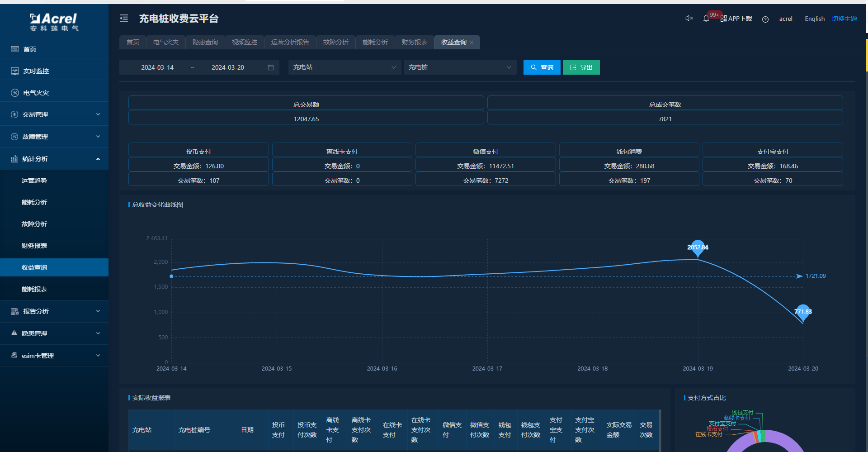Image resolution: width=868 pixels, height=452 pixels.
Task: Mute alerts with the speaker icon
Action: click(x=689, y=19)
